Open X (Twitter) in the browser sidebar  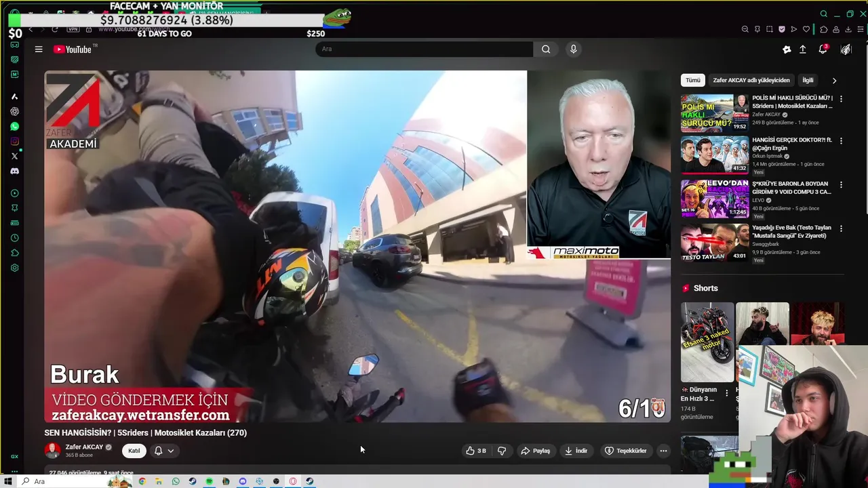pos(15,157)
